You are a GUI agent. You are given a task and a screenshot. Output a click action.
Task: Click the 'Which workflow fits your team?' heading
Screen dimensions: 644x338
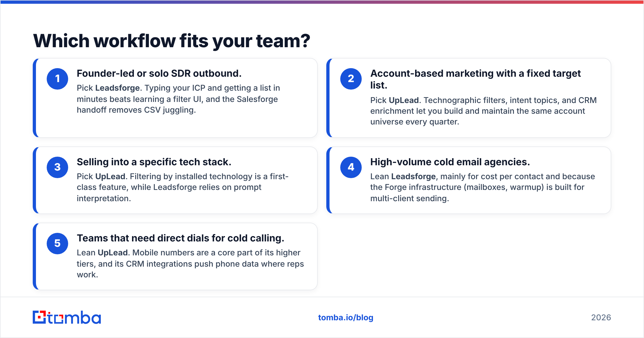click(x=172, y=41)
